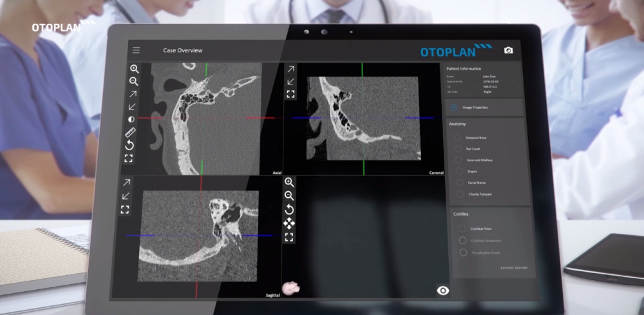Enable the Temporal Bone anatomy option
The image size is (644, 315).
(457, 138)
